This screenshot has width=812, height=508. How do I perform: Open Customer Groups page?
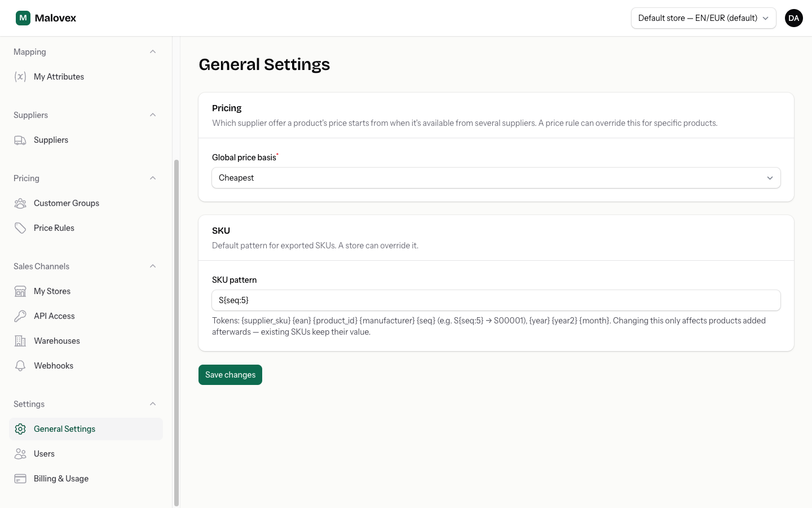86,203
